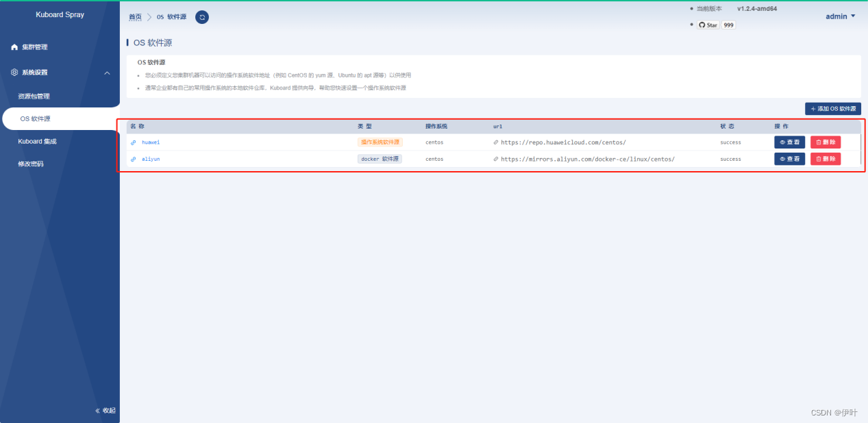Click the url column header
This screenshot has height=423, width=868.
[498, 127]
